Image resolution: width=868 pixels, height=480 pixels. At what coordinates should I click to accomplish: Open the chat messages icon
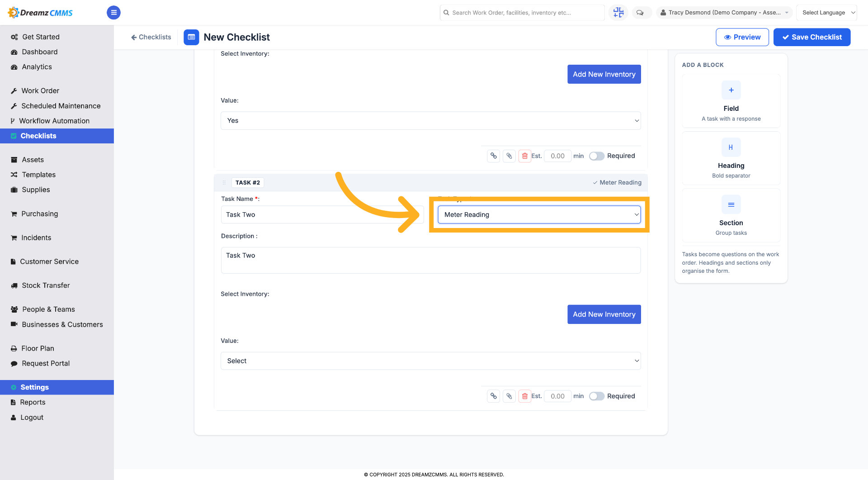point(640,13)
